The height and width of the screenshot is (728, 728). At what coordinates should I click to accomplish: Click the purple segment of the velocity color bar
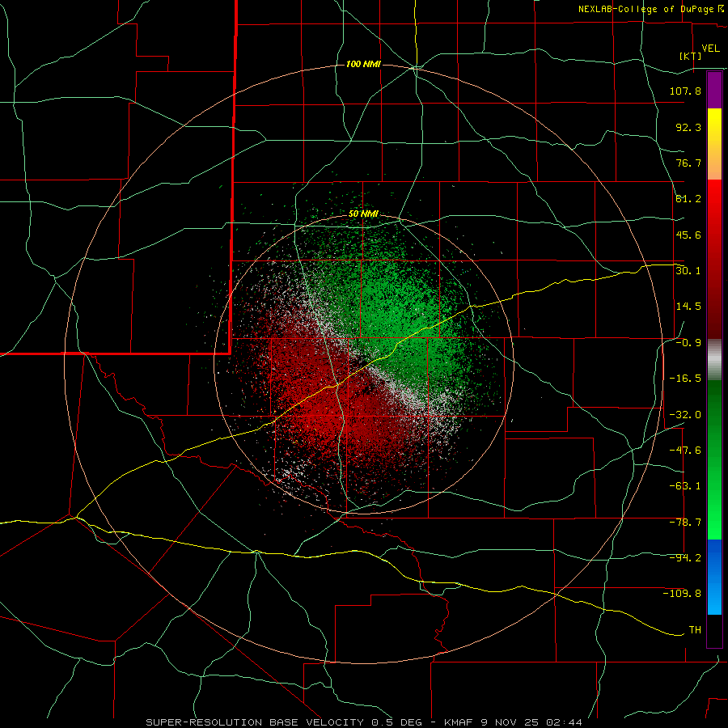coord(714,90)
